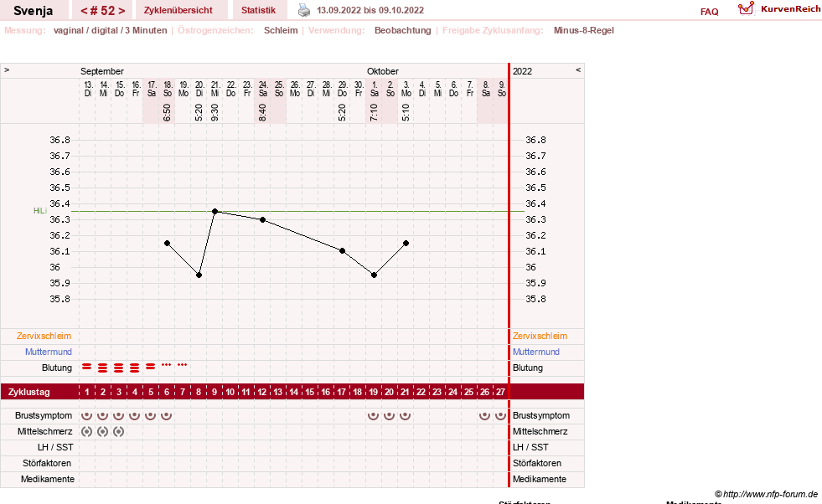Go to previous cycle with left arrow
Screen dimensions: 822x504
pos(83,11)
